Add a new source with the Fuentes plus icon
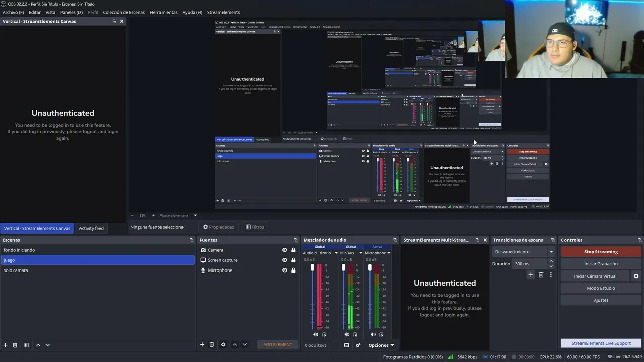This screenshot has width=644, height=362. pos(202,344)
